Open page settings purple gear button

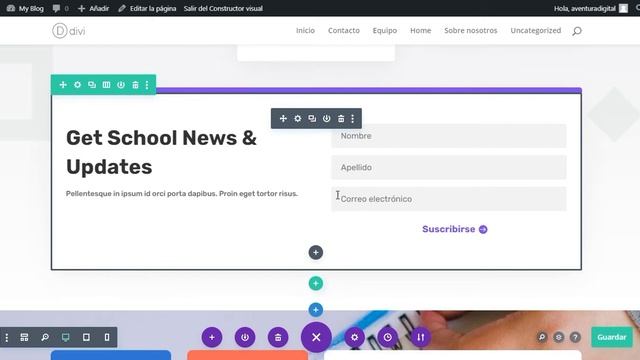[x=354, y=337]
